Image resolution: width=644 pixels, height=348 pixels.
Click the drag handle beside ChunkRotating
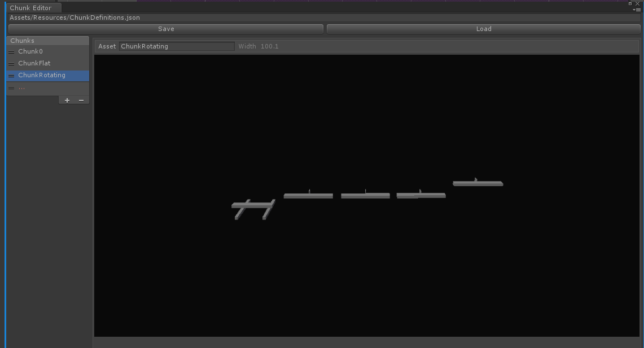click(x=11, y=75)
